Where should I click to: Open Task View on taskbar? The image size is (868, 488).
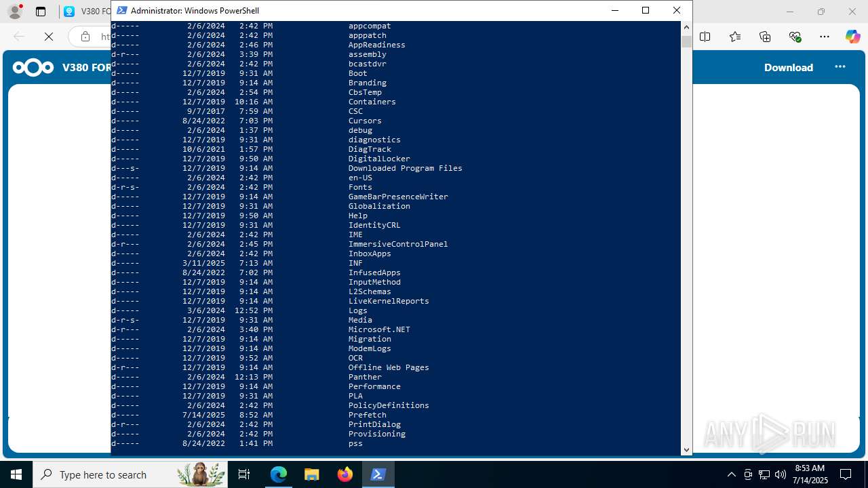(245, 474)
